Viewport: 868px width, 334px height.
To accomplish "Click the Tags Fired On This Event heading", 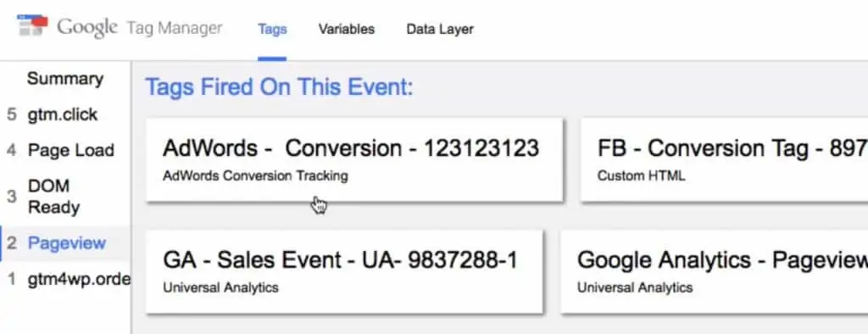I will pyautogui.click(x=279, y=87).
